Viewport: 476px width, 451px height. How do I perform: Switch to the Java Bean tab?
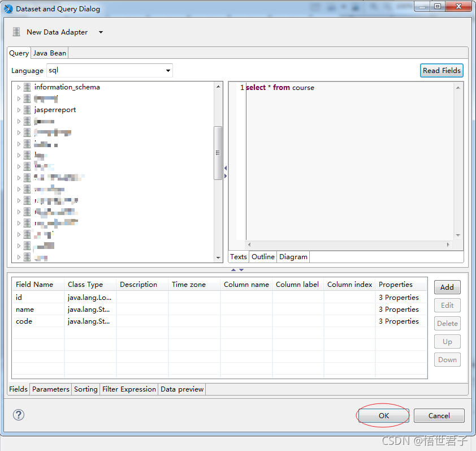(x=49, y=53)
